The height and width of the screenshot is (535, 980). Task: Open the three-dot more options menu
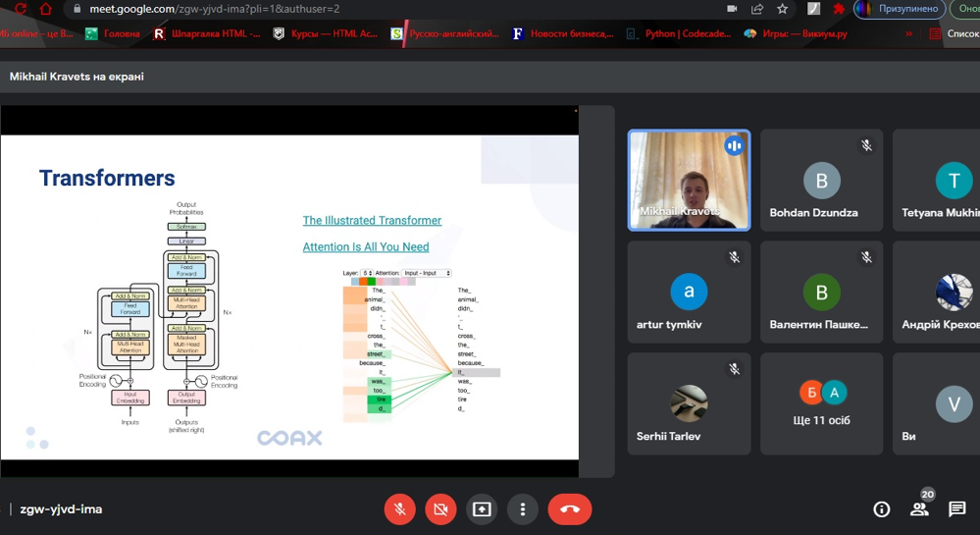point(523,509)
